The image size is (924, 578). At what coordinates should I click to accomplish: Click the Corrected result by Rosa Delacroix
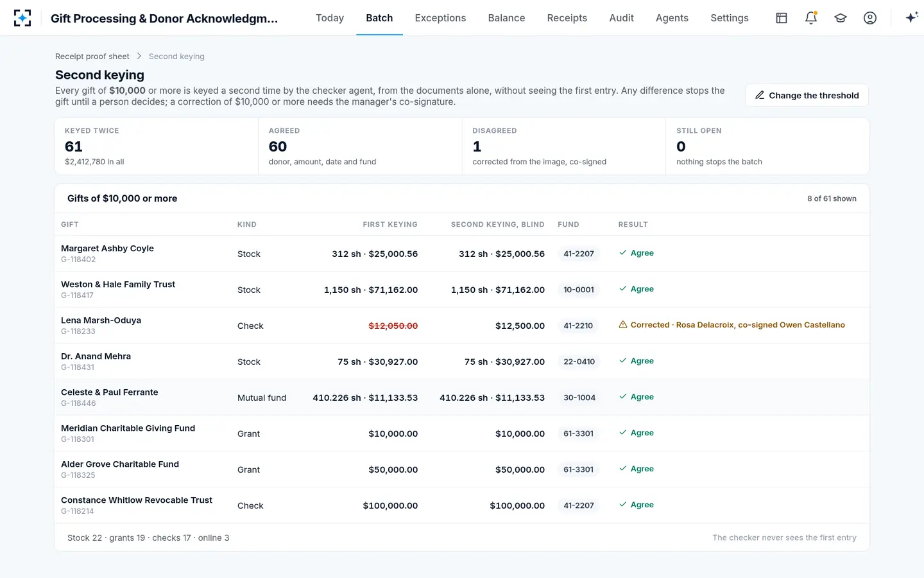(x=732, y=325)
